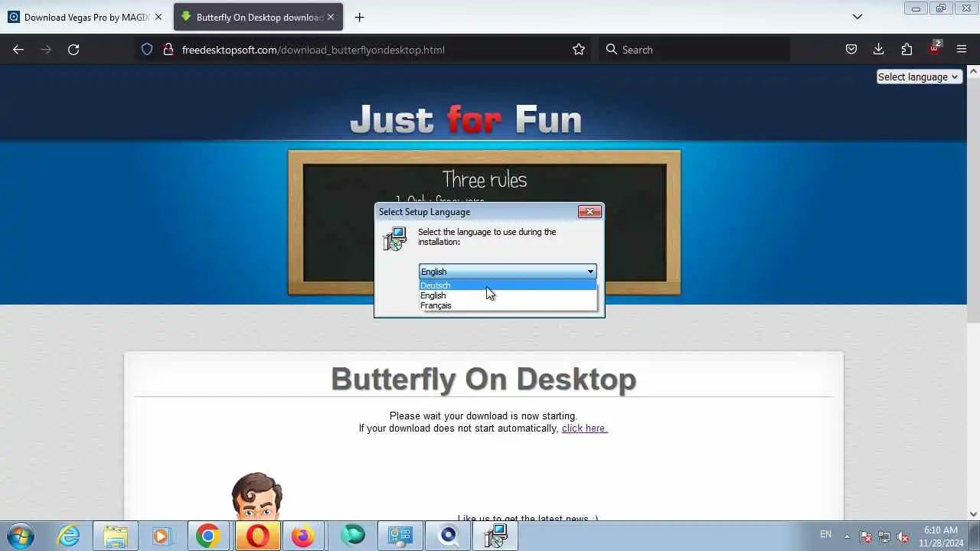This screenshot has width=980, height=551.
Task: Open Firefox application hamburger menu
Action: pyautogui.click(x=962, y=50)
